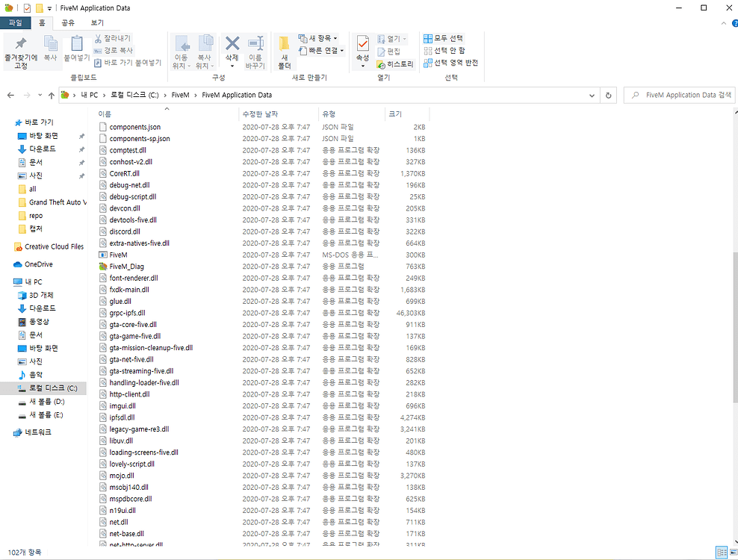Click the vertical scrollbar of file list
Viewport: 738px width, 560px height.
pos(735,327)
